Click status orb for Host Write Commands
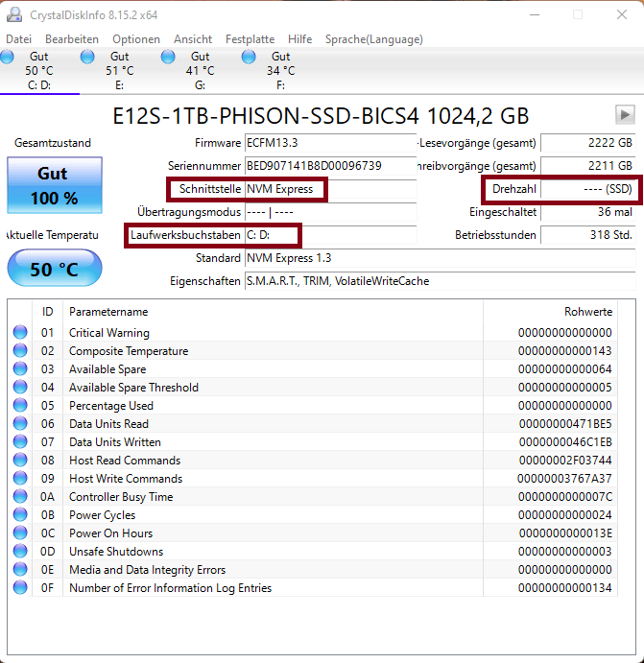Screen dimensions: 644x663 [20, 478]
